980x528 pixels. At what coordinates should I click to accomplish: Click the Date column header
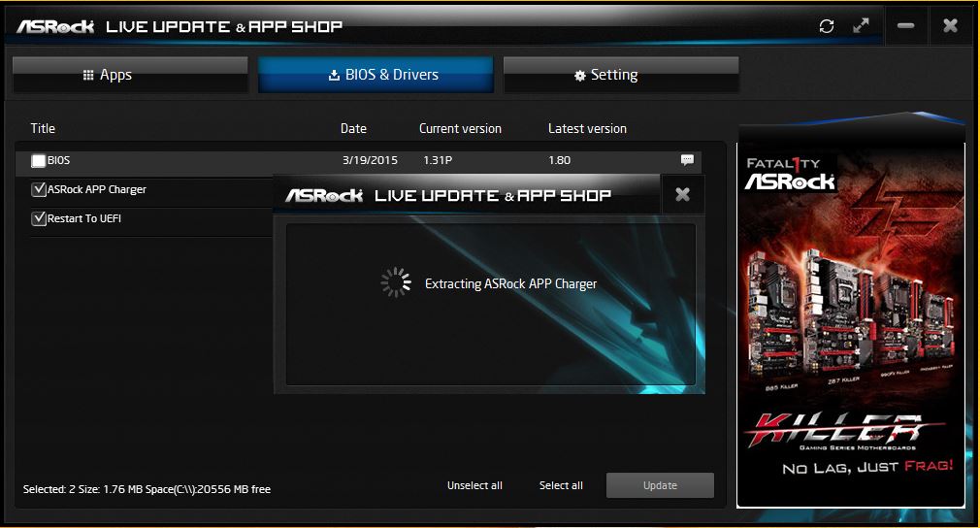[x=353, y=128]
